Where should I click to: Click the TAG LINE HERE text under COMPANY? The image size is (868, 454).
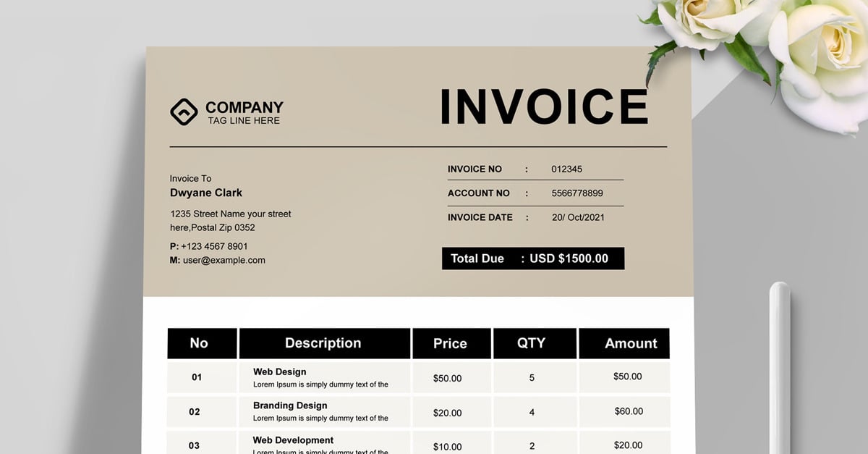[x=243, y=120]
